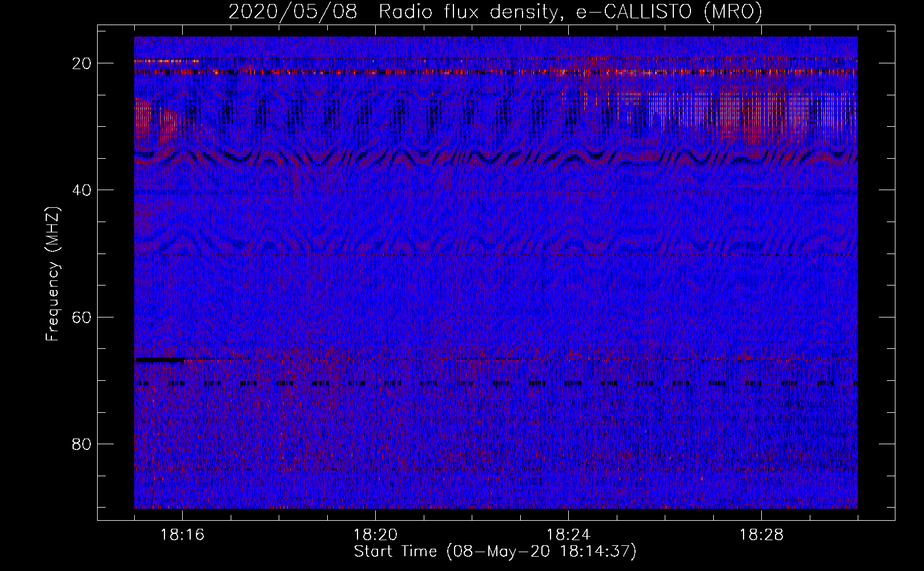
Task: Select the "Frequency (MHZ)" y-axis label
Action: tap(53, 274)
